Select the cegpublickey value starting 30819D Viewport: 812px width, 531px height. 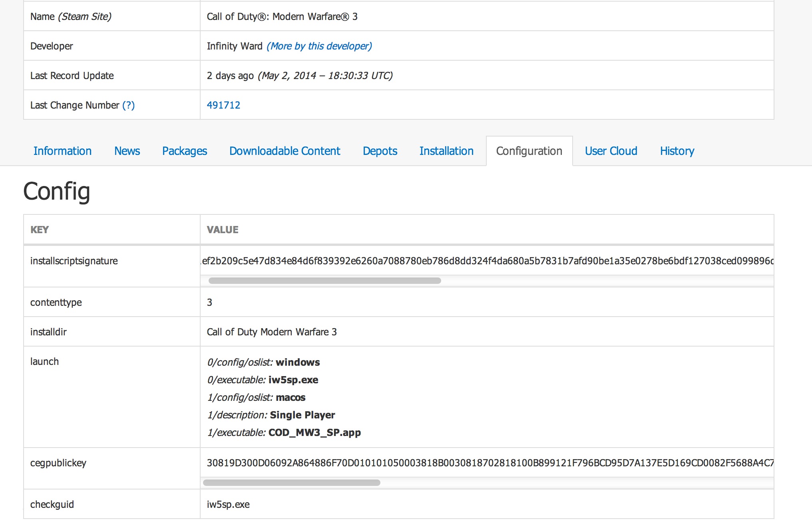pos(490,463)
